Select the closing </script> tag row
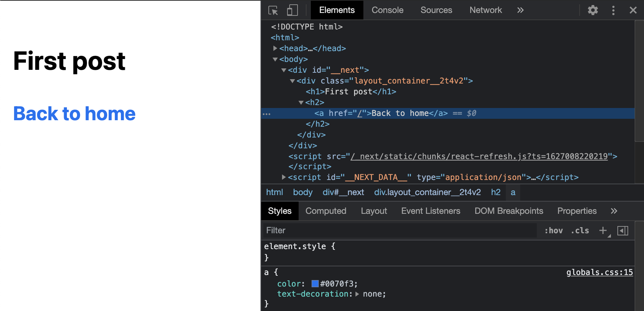 click(x=310, y=166)
